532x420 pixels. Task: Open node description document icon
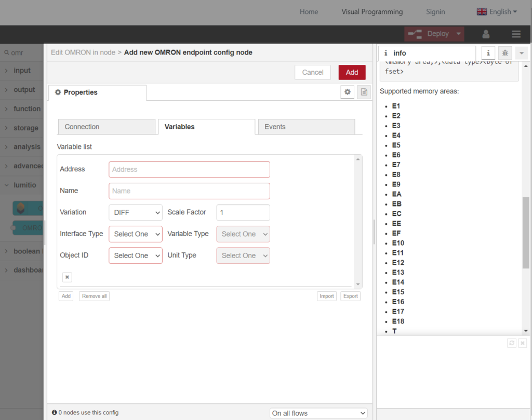coord(364,92)
